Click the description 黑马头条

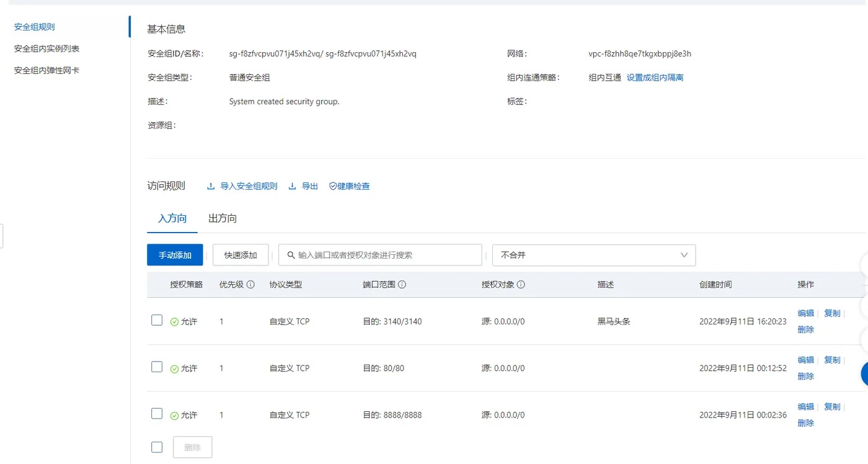(614, 321)
